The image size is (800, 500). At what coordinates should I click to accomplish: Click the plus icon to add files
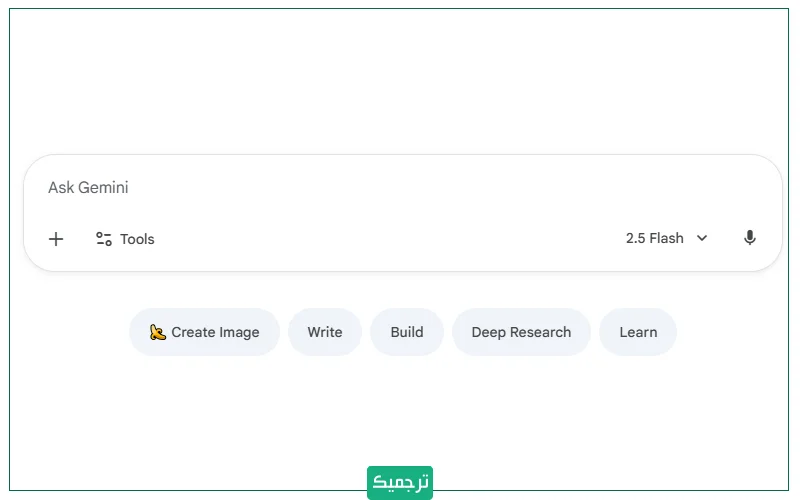[x=56, y=239]
